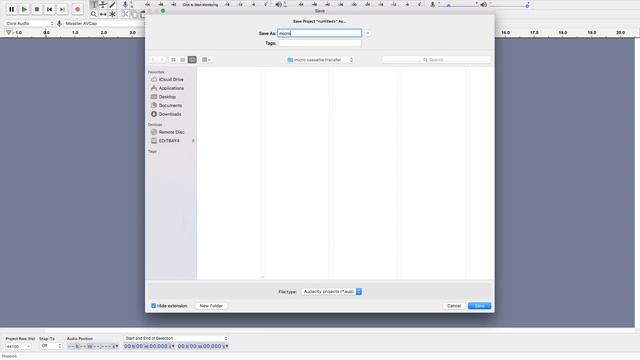The height and width of the screenshot is (360, 640).
Task: Go back in the file browser
Action: point(153,60)
